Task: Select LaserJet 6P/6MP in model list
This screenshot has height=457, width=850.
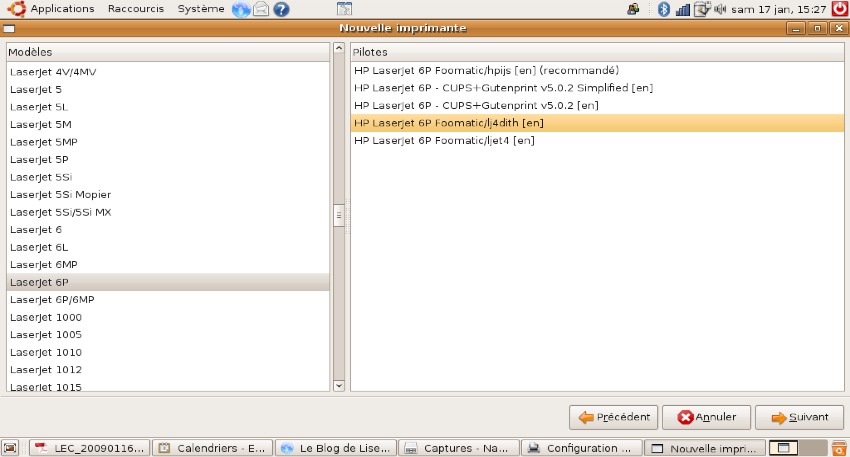Action: [52, 300]
